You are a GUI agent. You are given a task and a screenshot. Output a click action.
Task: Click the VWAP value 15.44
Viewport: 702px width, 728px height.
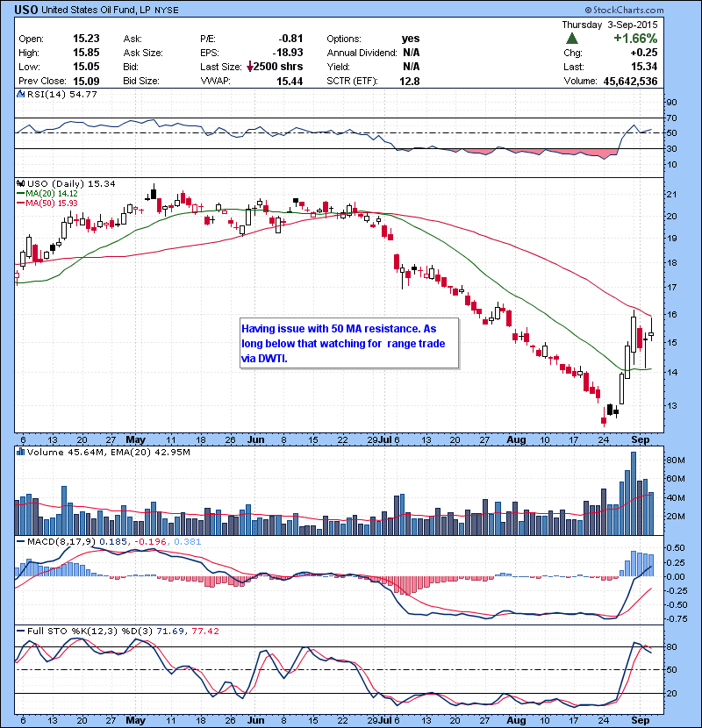(290, 82)
